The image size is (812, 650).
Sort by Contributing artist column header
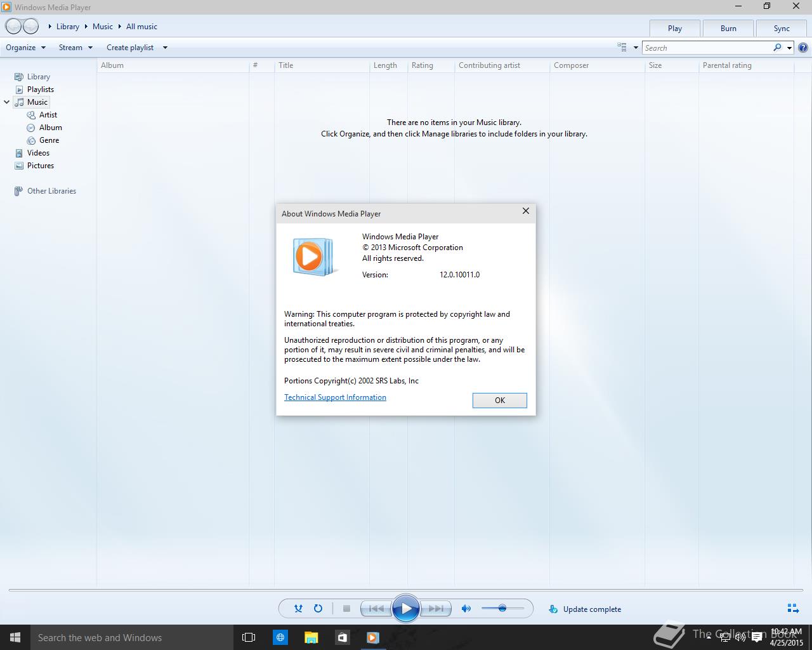tap(502, 65)
